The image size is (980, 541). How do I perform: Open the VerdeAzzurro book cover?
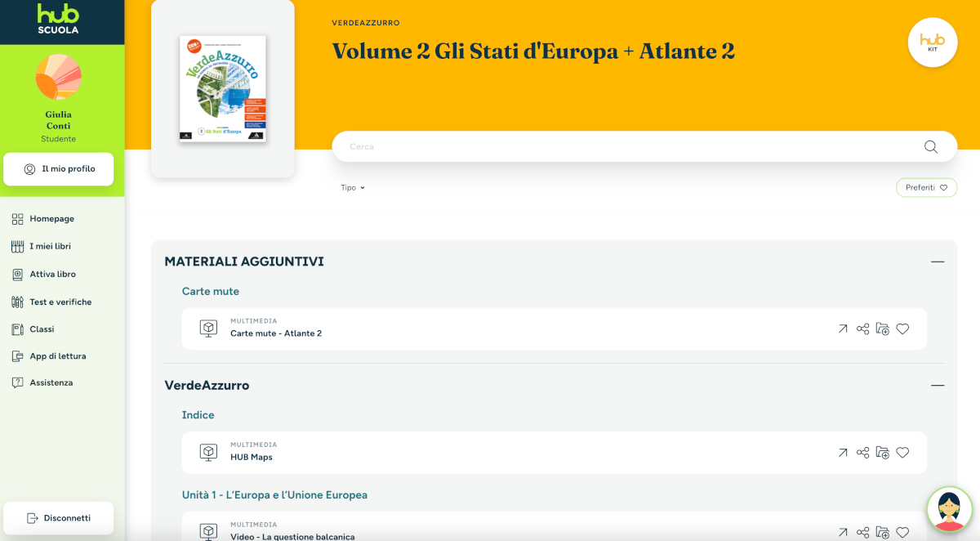pos(223,89)
